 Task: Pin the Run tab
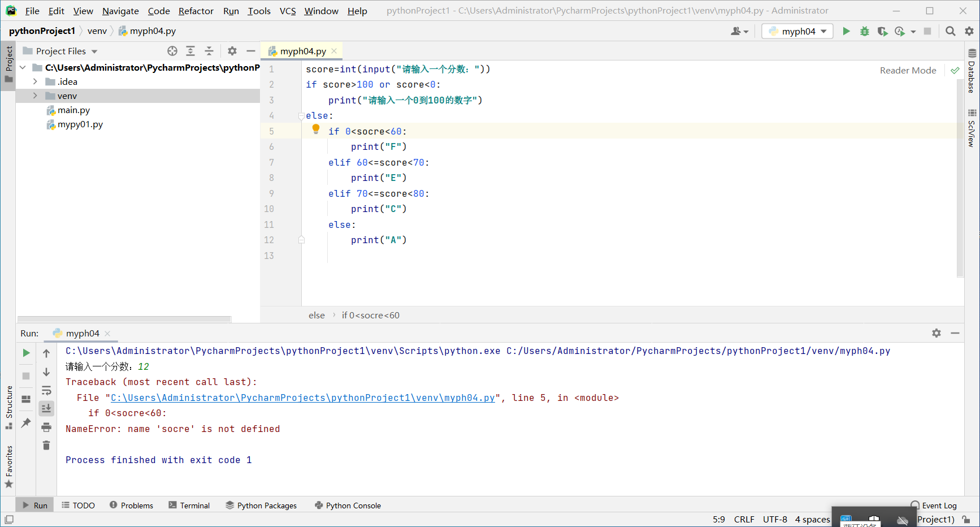tap(26, 422)
